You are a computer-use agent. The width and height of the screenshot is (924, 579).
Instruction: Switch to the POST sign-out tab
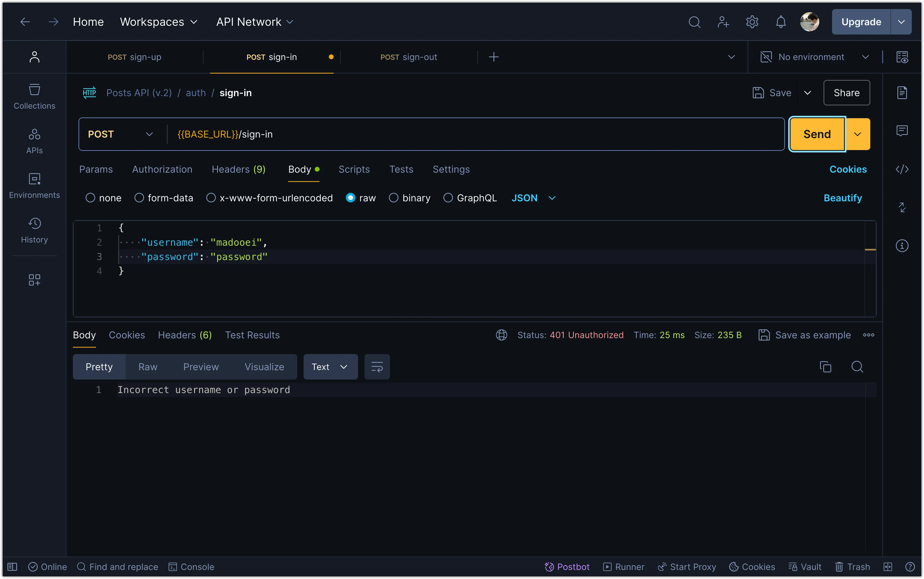[x=409, y=57]
